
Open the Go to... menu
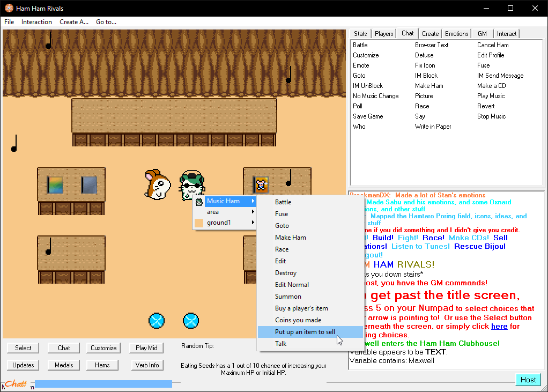point(106,21)
